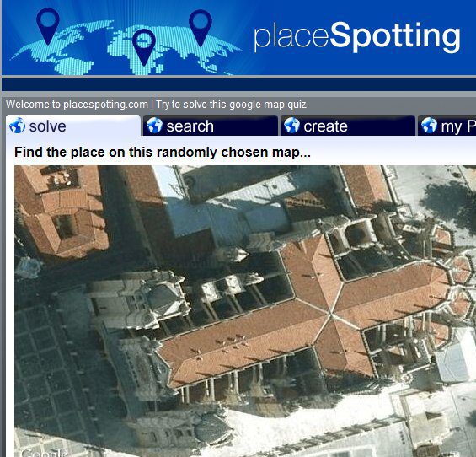
Task: Click 'Welcome to placespotting.com' text
Action: 77,105
